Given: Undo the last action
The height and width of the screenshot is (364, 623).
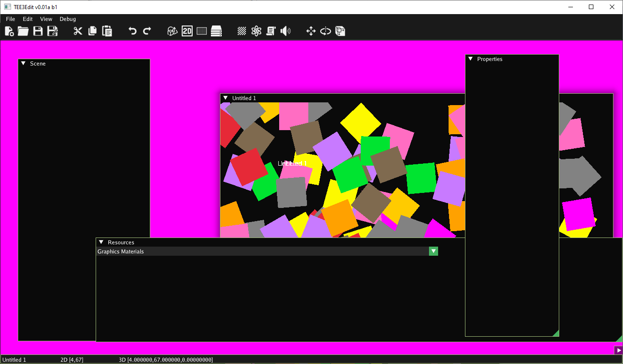Looking at the screenshot, I should 132,31.
